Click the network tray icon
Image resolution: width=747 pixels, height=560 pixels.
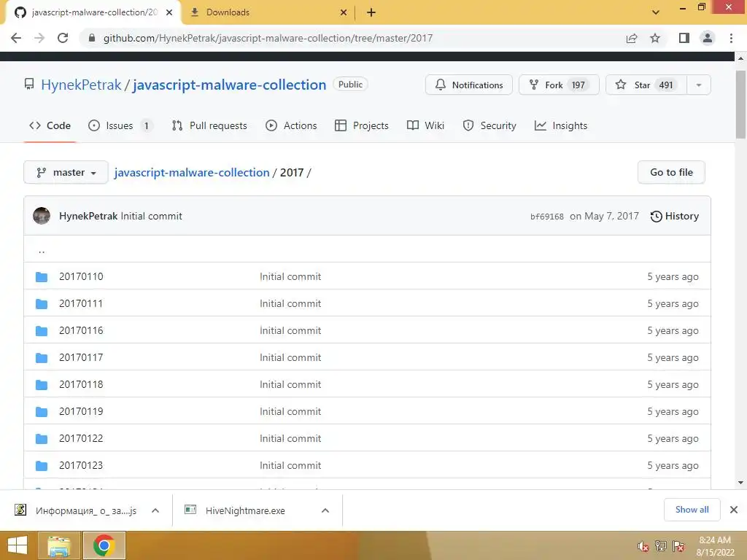(661, 546)
